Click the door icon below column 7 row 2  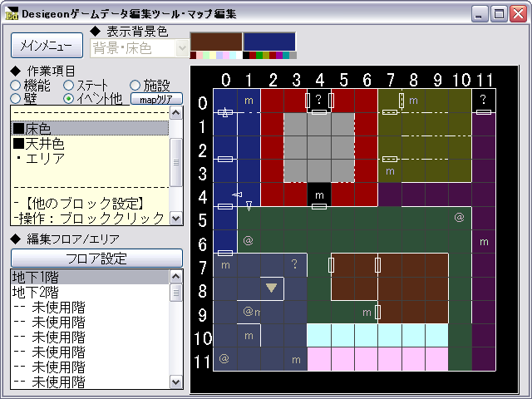click(390, 159)
